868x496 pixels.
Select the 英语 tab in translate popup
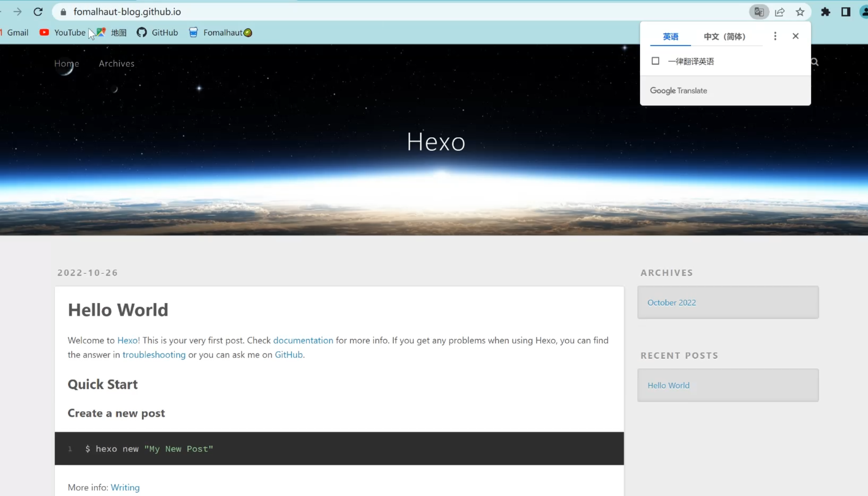(670, 36)
